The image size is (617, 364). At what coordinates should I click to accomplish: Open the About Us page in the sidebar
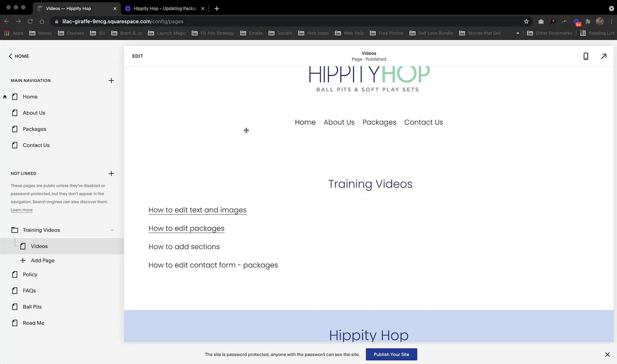[x=34, y=113]
